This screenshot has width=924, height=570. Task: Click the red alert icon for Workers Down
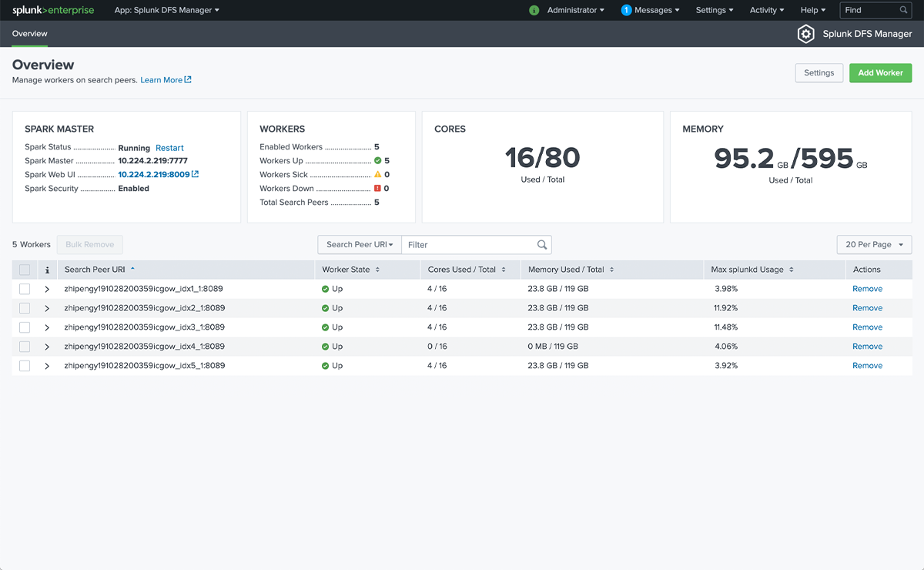[x=378, y=189]
